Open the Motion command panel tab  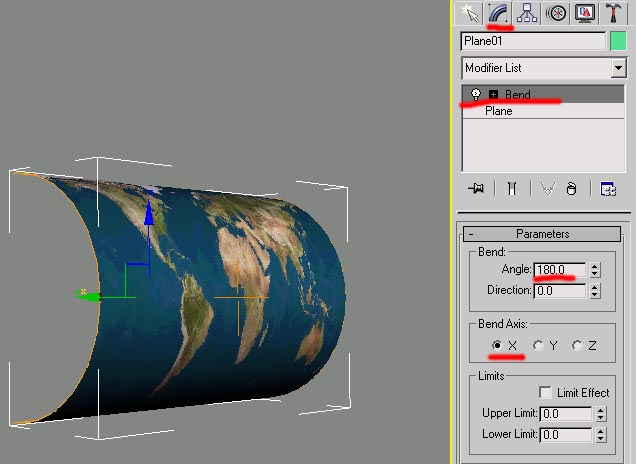pyautogui.click(x=556, y=13)
